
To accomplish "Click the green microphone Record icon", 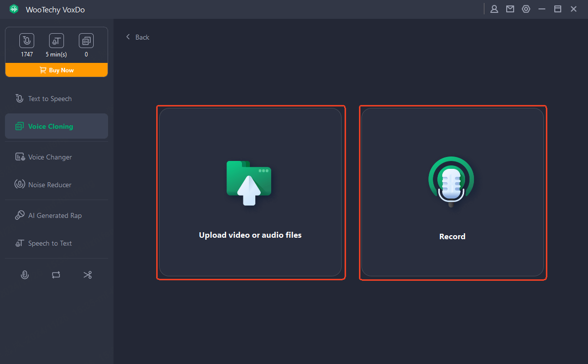I will pyautogui.click(x=451, y=182).
